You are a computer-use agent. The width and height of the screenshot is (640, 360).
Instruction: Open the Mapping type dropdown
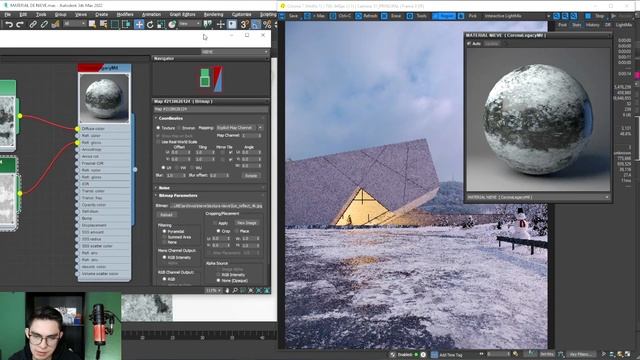coord(239,128)
